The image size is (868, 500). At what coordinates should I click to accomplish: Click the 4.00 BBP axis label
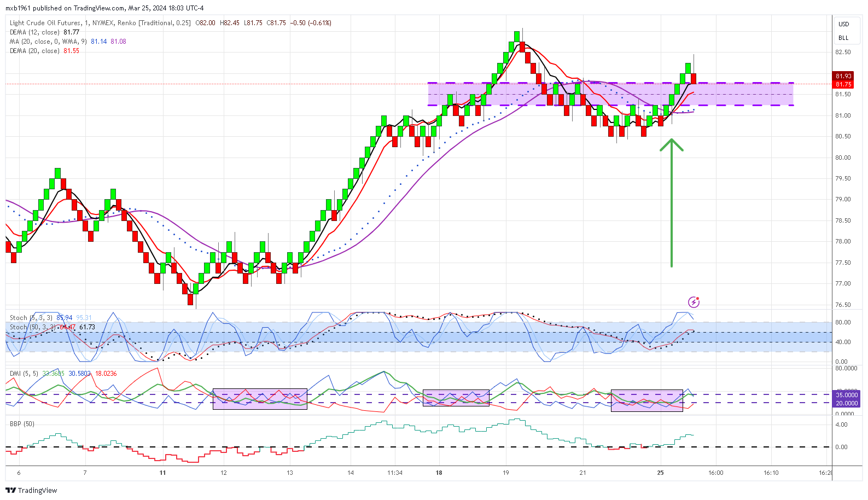[841, 425]
